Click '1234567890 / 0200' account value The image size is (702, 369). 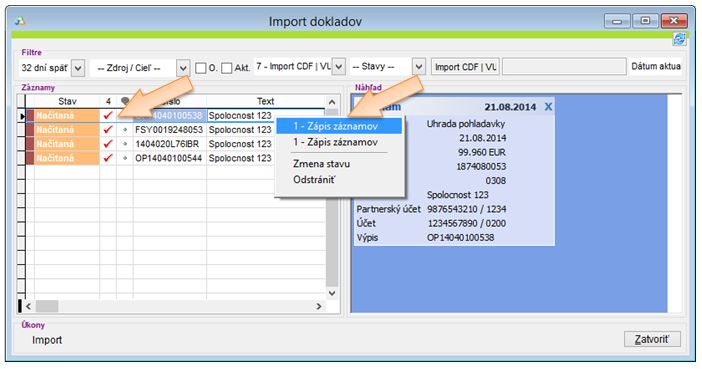click(467, 223)
